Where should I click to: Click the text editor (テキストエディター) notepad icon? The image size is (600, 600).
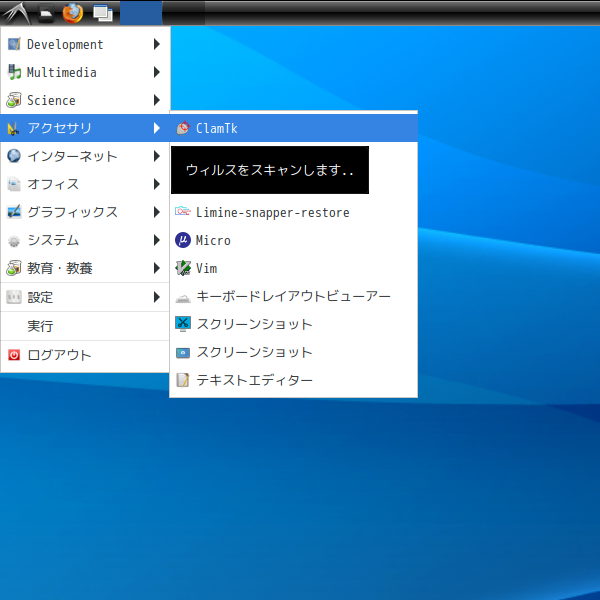click(183, 380)
